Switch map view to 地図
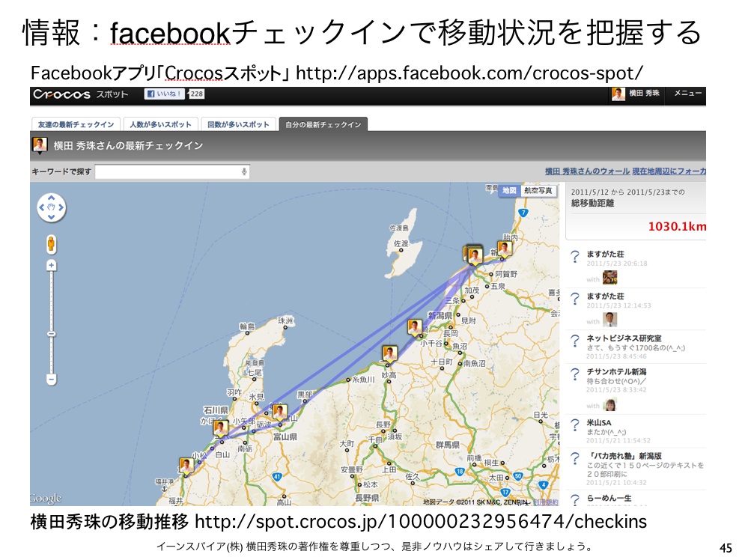The height and width of the screenshot is (560, 751). [x=509, y=191]
